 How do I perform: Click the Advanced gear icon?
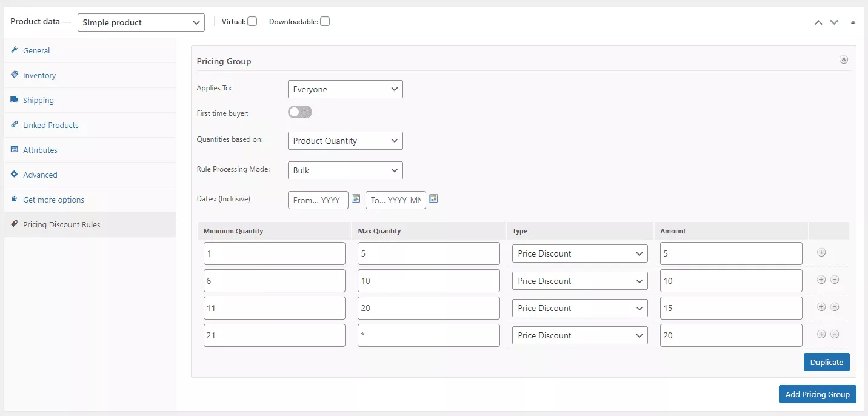15,174
